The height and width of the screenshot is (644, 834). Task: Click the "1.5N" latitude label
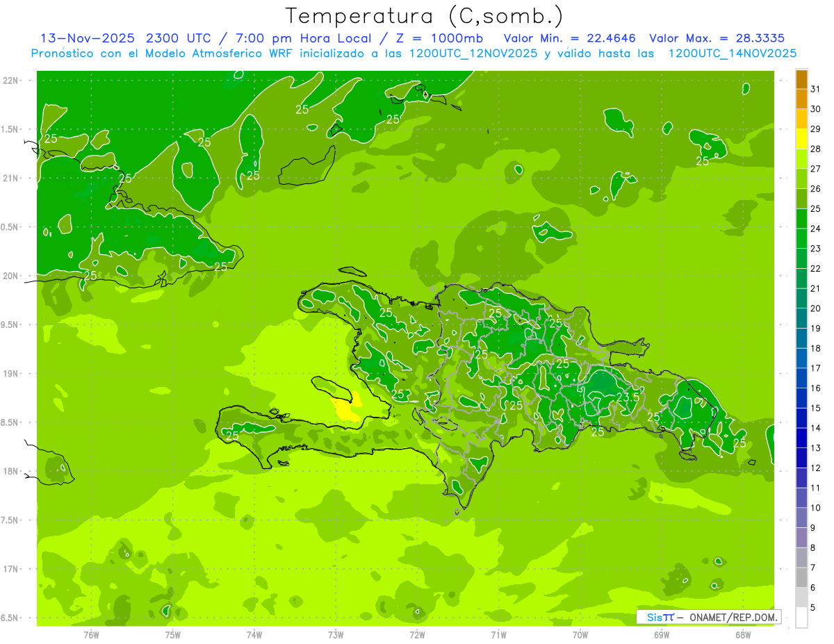8,129
